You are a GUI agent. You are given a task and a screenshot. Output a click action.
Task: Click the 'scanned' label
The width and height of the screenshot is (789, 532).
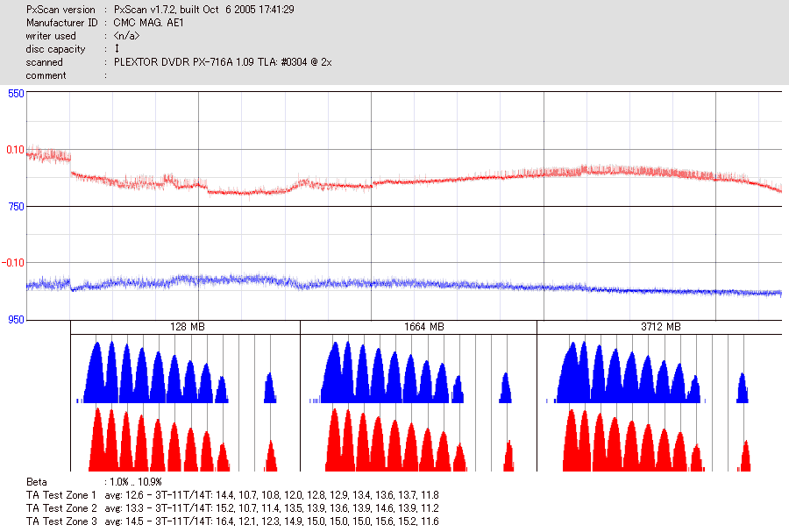(45, 62)
